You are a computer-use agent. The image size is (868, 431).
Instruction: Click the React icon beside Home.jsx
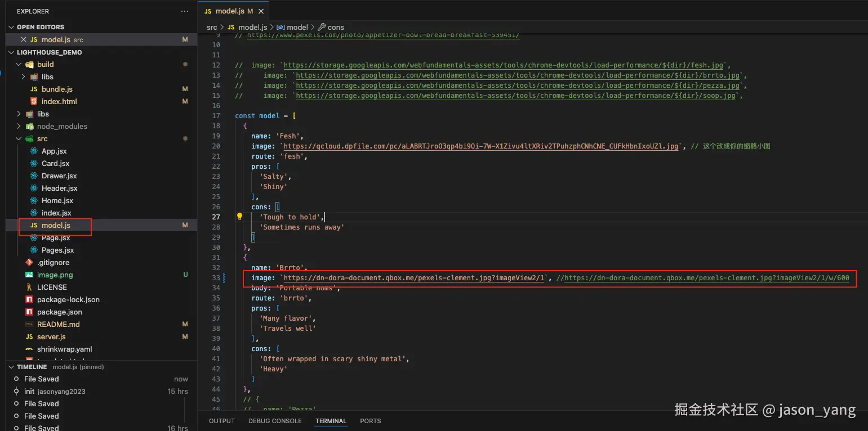coord(34,200)
